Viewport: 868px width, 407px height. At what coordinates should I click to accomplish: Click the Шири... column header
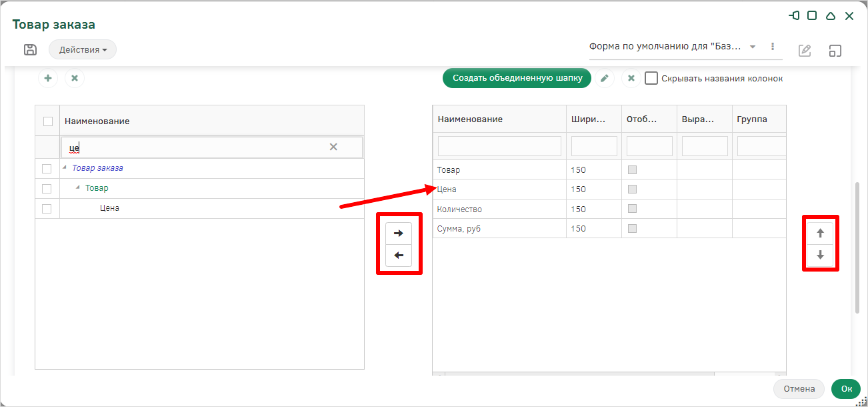(x=594, y=119)
